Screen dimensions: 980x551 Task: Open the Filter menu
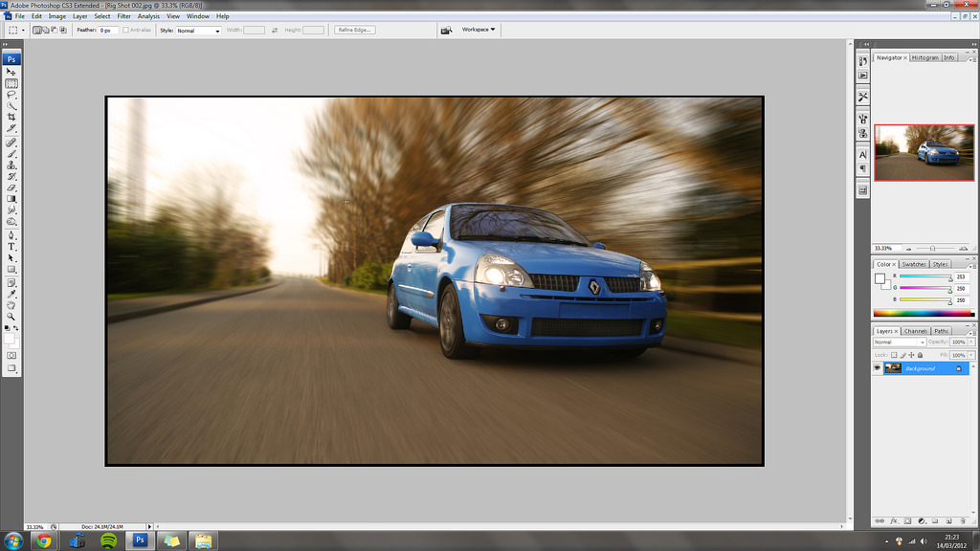[x=124, y=16]
